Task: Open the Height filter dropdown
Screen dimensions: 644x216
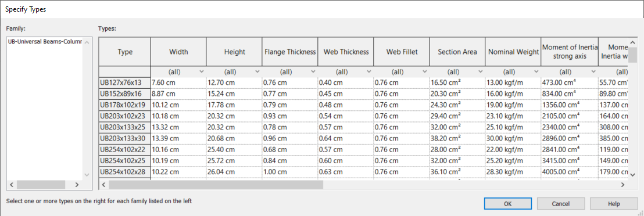Action: [257, 71]
